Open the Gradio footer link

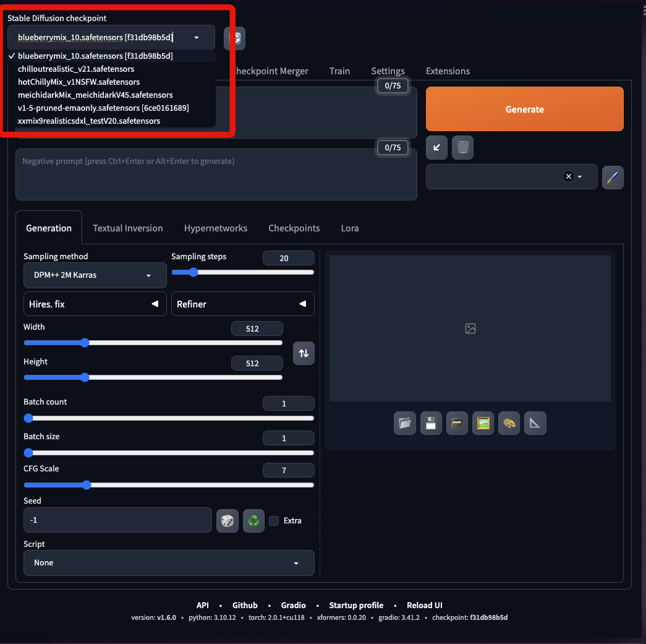pos(294,605)
